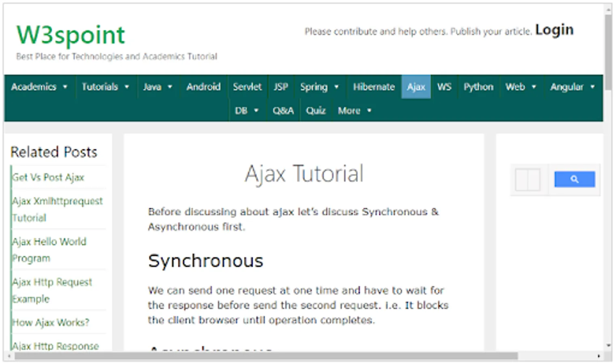Expand the More dropdown arrow
The width and height of the screenshot is (616, 364).
pos(369,110)
